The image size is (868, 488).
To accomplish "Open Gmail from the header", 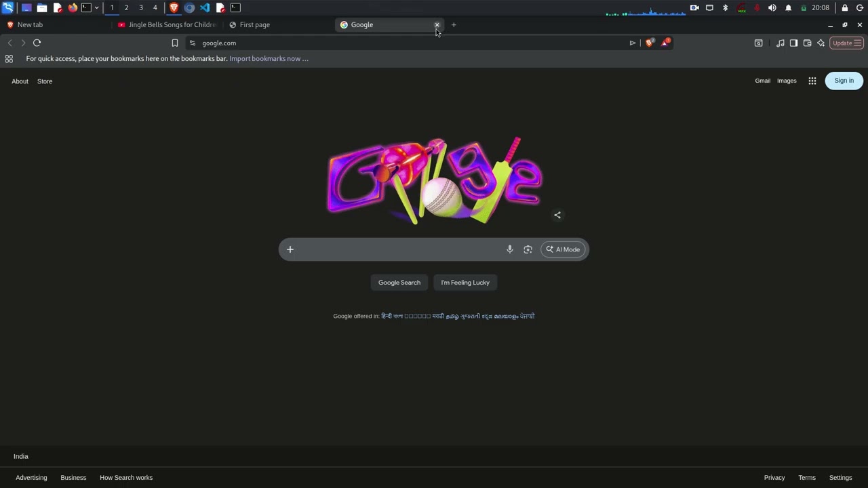I will (x=763, y=81).
